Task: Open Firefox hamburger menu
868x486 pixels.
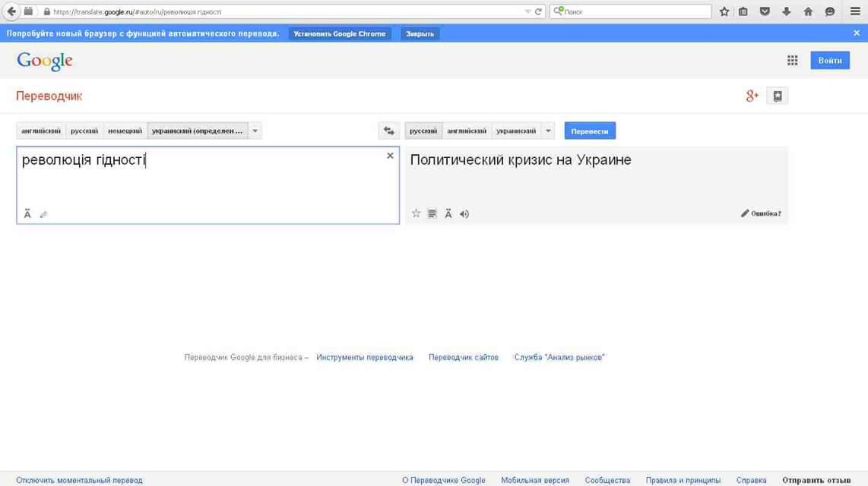Action: [855, 11]
